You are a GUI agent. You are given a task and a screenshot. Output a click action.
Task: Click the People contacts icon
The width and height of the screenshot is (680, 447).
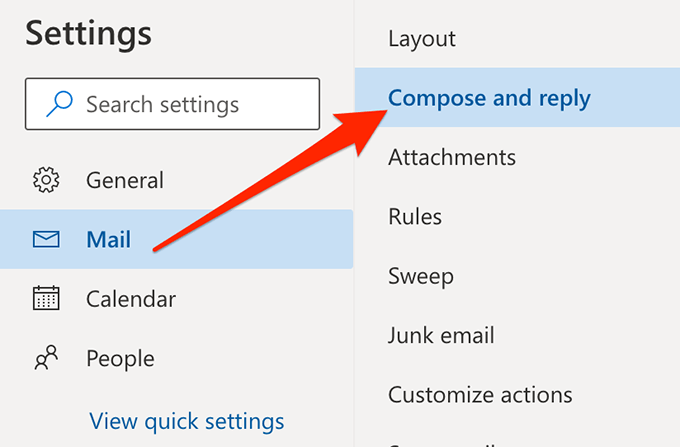pos(46,357)
